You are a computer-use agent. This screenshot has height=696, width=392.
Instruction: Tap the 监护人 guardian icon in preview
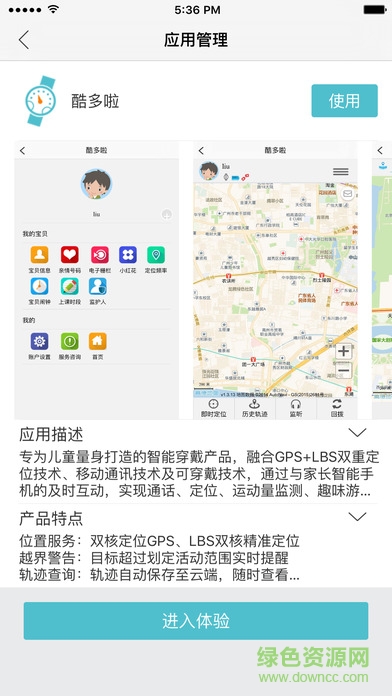point(98,286)
